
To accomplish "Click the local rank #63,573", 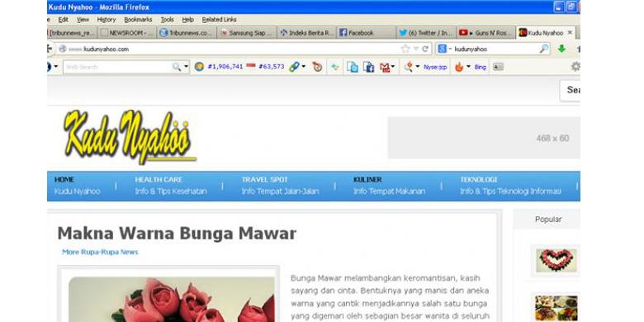I will 271,67.
